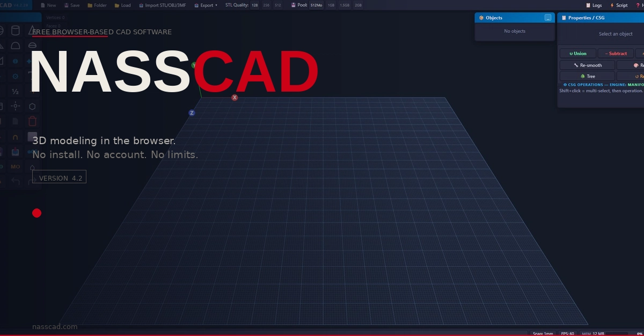644x336 pixels.
Task: Click the Tree button
Action: pyautogui.click(x=587, y=77)
